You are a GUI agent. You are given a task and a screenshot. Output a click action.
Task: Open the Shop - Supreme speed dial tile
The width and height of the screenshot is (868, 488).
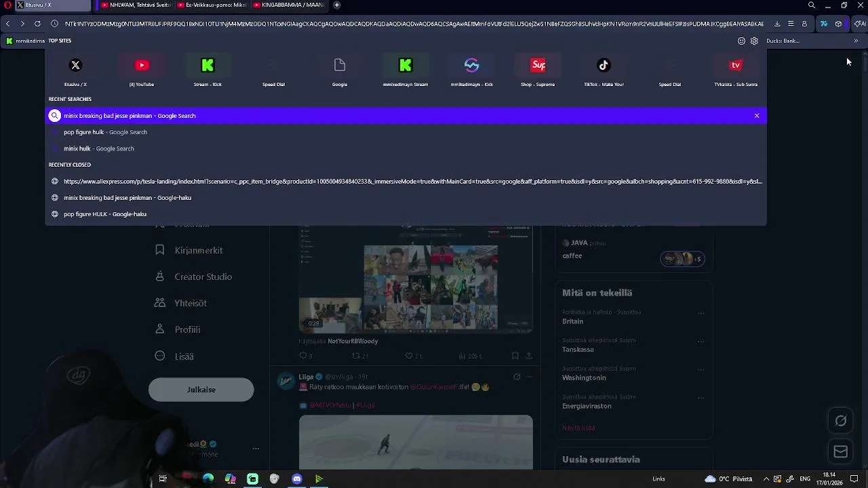538,71
